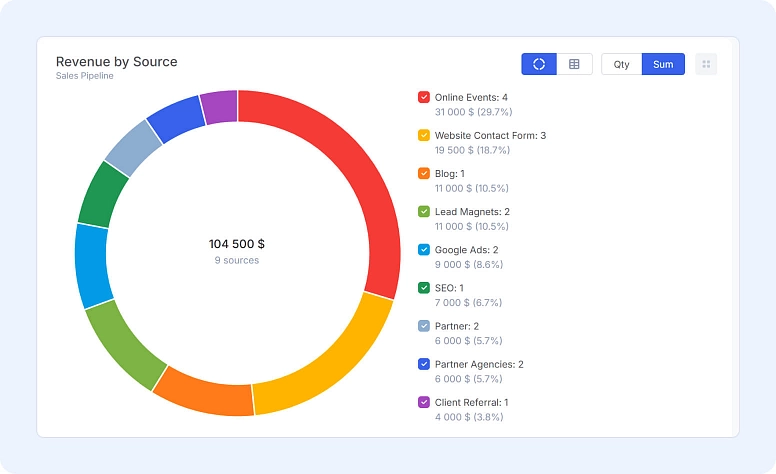Switch to table view icon

click(574, 64)
